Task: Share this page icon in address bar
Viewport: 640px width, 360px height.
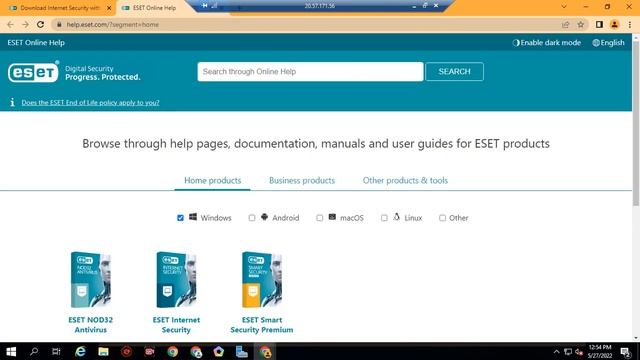Action: point(565,24)
